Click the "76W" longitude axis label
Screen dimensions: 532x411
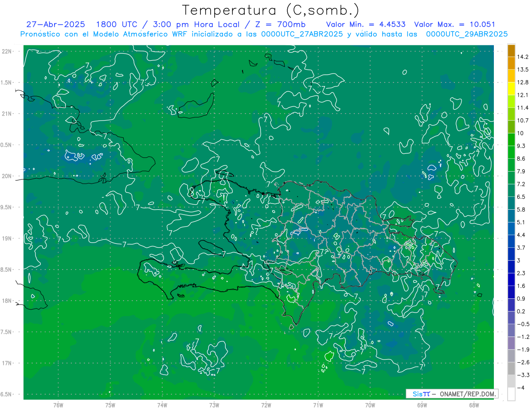click(58, 405)
